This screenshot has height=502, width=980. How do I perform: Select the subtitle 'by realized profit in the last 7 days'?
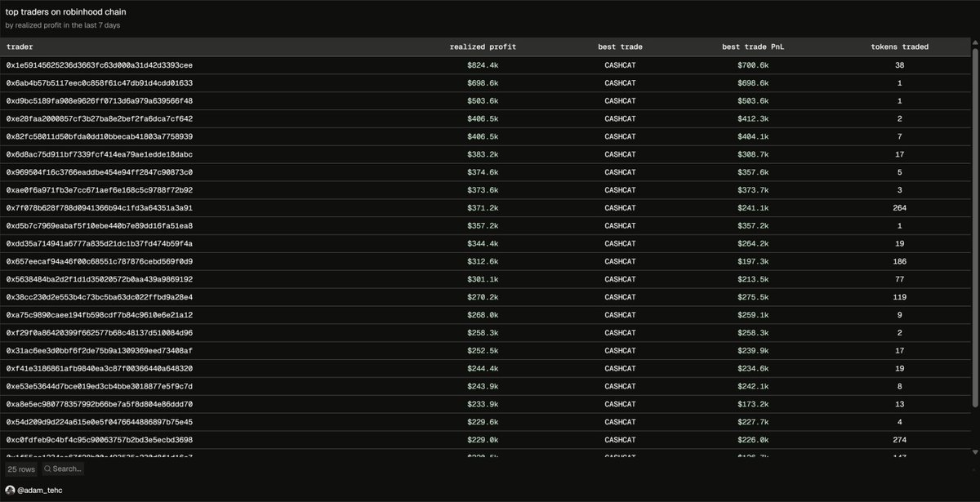coord(63,25)
